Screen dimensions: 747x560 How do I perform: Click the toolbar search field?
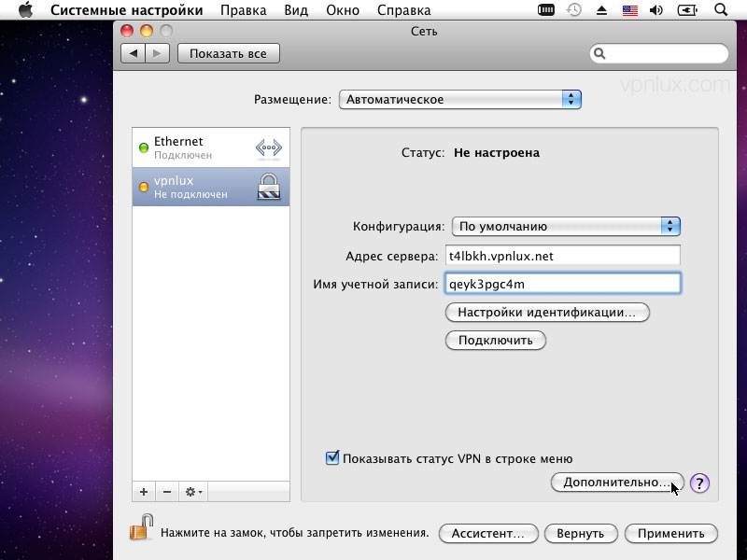659,53
